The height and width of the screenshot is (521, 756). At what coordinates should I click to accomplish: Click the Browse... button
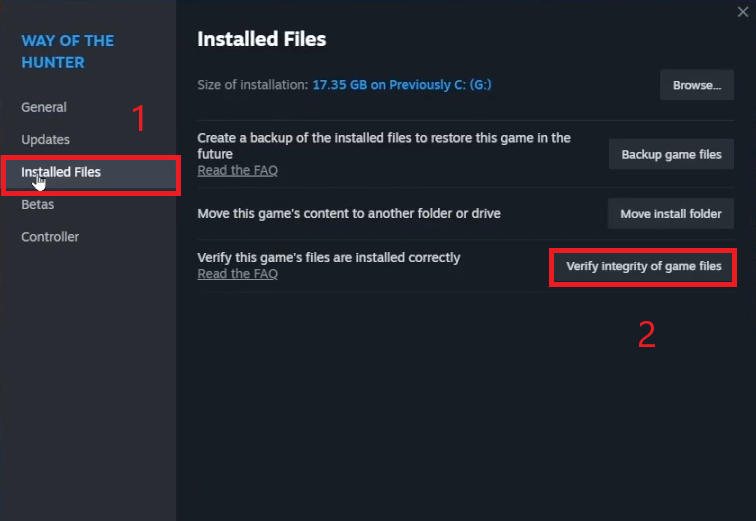coord(697,85)
